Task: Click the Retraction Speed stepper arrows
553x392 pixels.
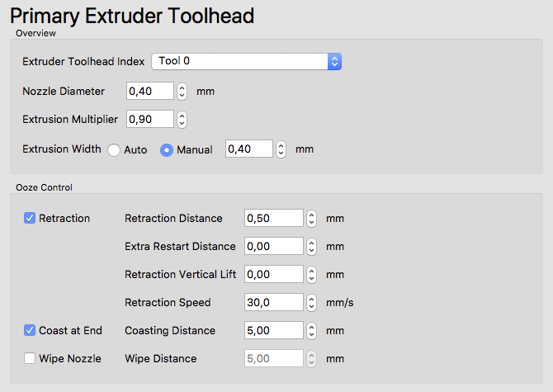Action: [312, 303]
